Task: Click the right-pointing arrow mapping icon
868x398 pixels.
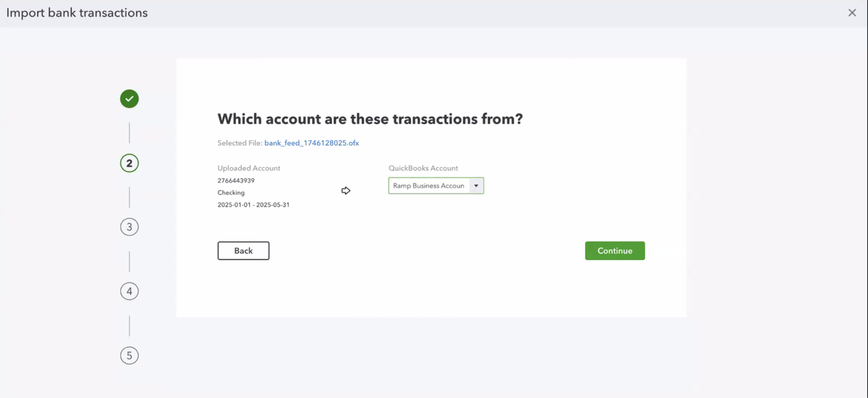Action: [346, 190]
